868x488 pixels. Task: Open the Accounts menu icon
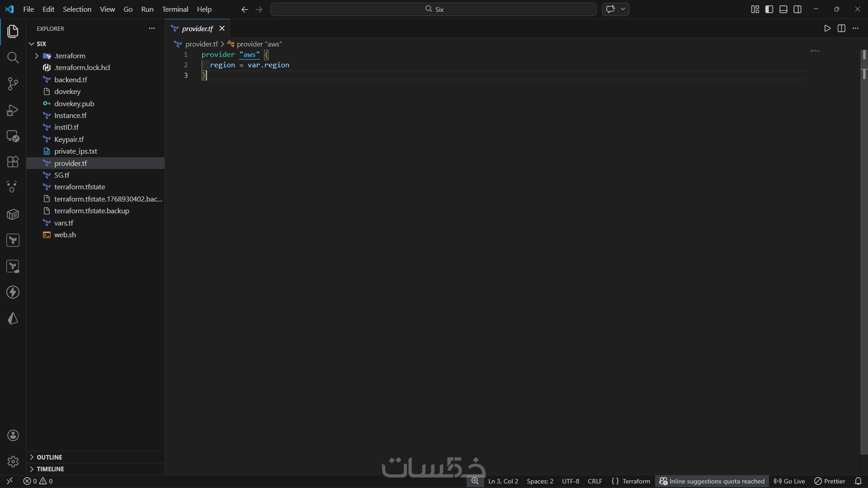[13, 435]
